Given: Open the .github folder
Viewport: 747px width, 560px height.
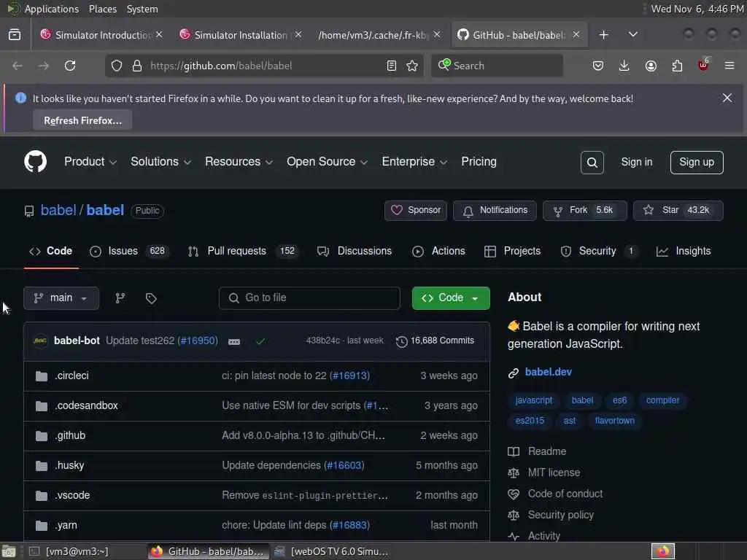Looking at the screenshot, I should [x=70, y=436].
